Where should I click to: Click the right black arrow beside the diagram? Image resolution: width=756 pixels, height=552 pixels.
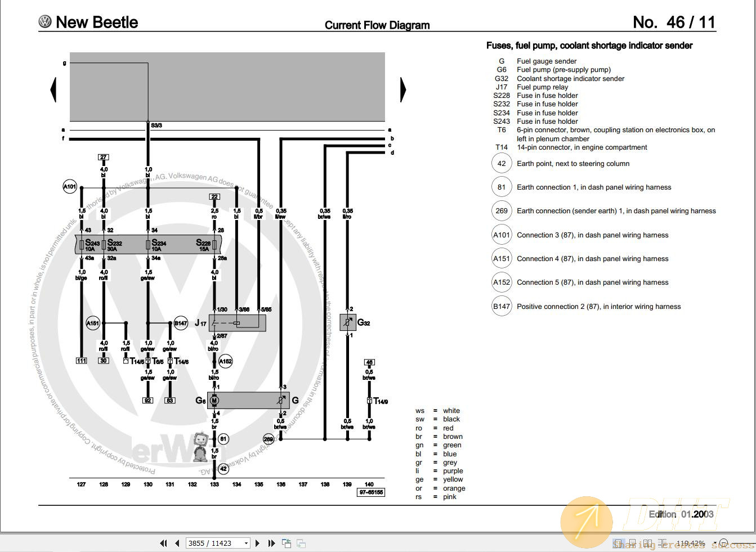[403, 89]
